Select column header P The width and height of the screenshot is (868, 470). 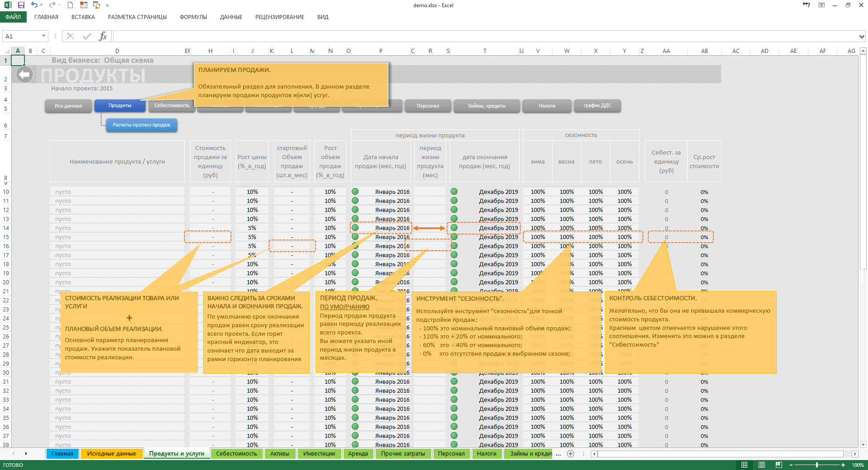(381, 51)
